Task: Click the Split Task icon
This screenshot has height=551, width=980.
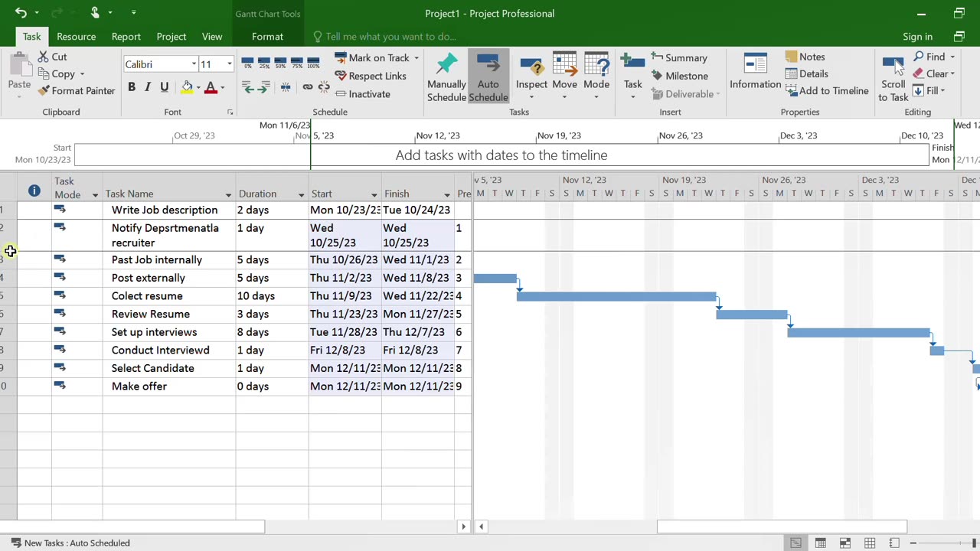Action: (x=286, y=87)
